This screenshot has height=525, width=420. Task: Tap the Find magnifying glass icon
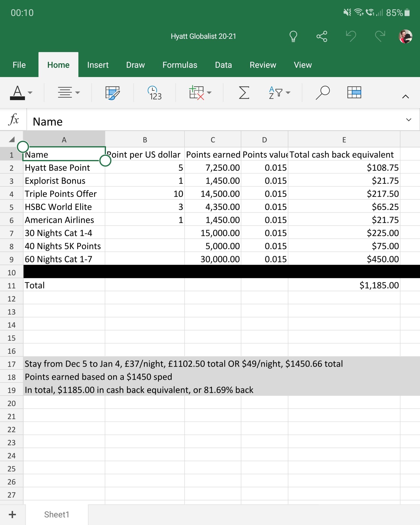point(323,93)
